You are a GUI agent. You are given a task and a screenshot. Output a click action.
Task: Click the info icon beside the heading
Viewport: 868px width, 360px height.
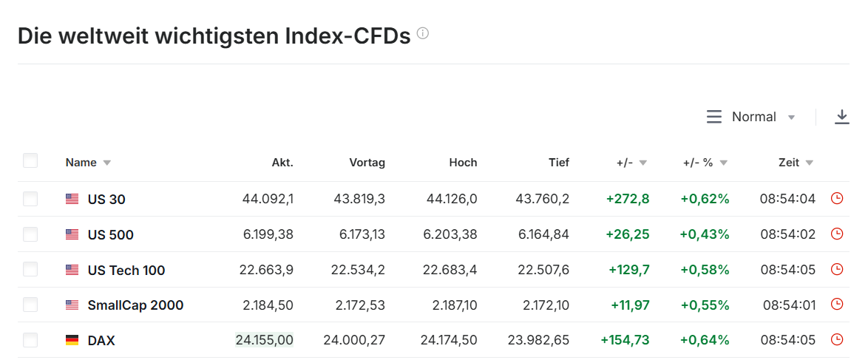(423, 33)
